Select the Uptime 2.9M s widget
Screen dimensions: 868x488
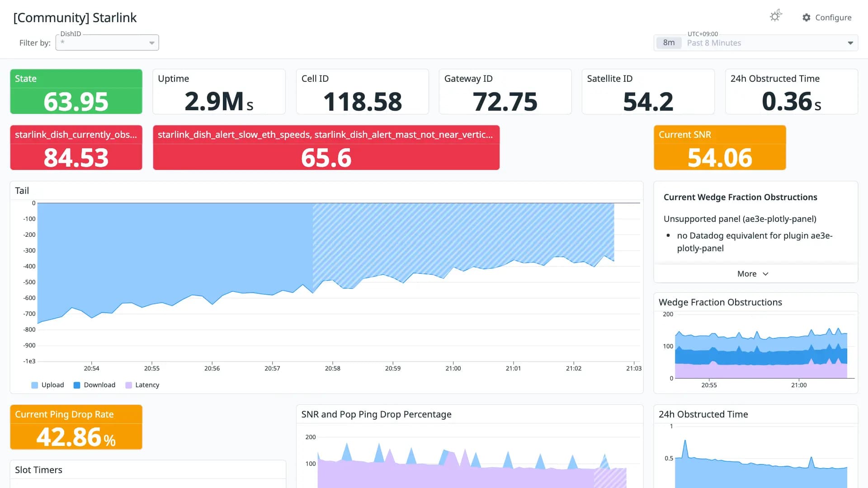click(219, 92)
